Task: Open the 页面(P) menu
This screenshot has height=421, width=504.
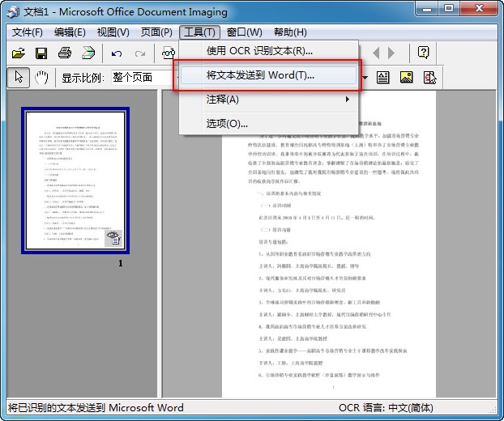Action: [x=156, y=32]
